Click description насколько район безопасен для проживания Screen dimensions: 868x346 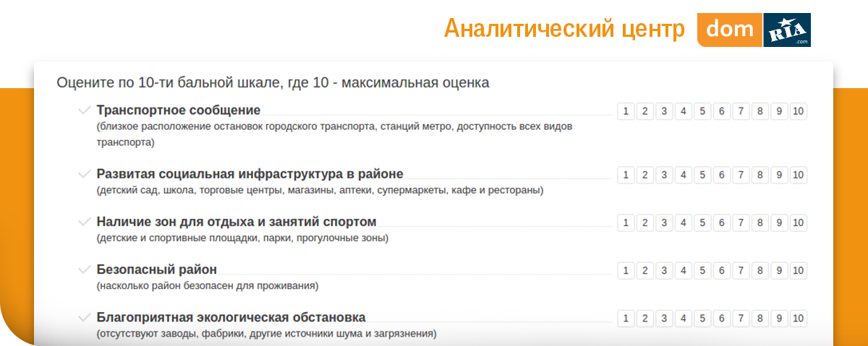pyautogui.click(x=208, y=286)
